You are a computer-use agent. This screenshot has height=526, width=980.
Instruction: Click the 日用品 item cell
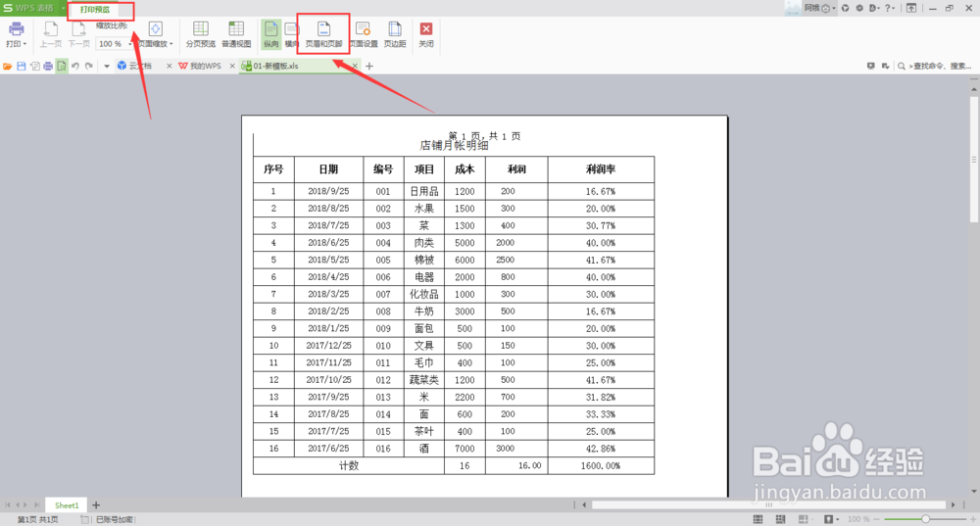click(x=423, y=191)
